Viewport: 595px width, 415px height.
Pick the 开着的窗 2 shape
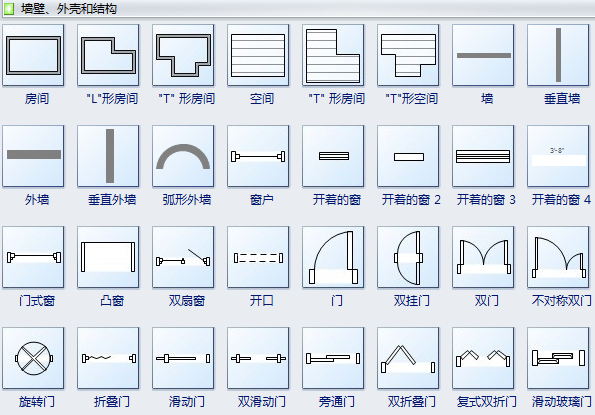point(408,156)
